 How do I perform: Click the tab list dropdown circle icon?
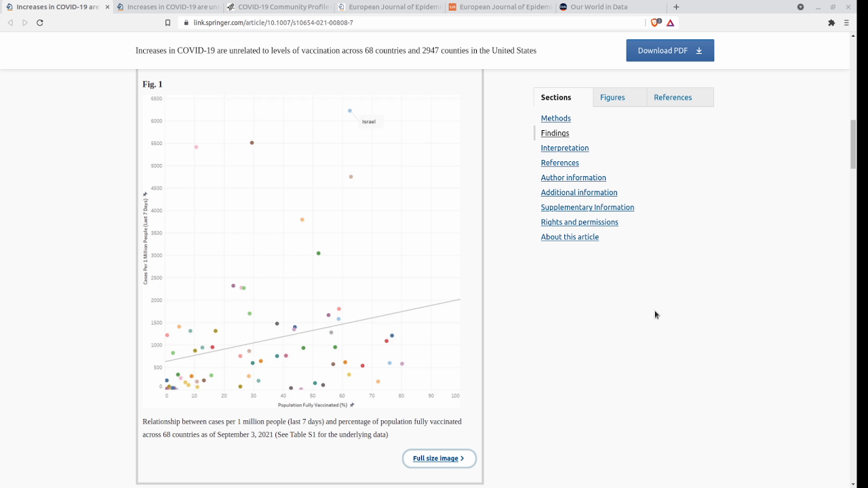tap(800, 7)
